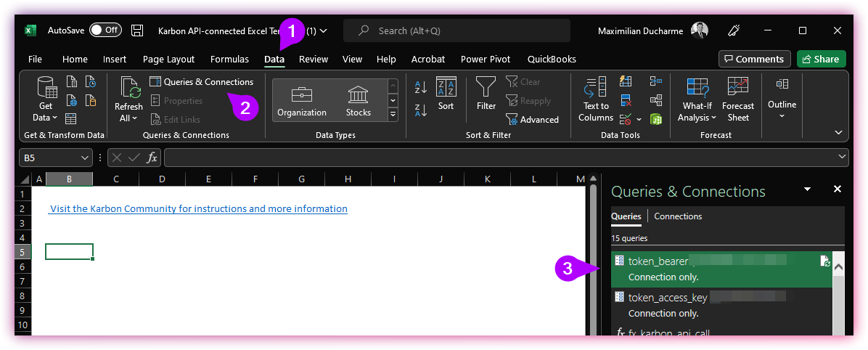Switch to the Page Layout tab
Viewport: 868px width, 350px height.
[x=169, y=60]
